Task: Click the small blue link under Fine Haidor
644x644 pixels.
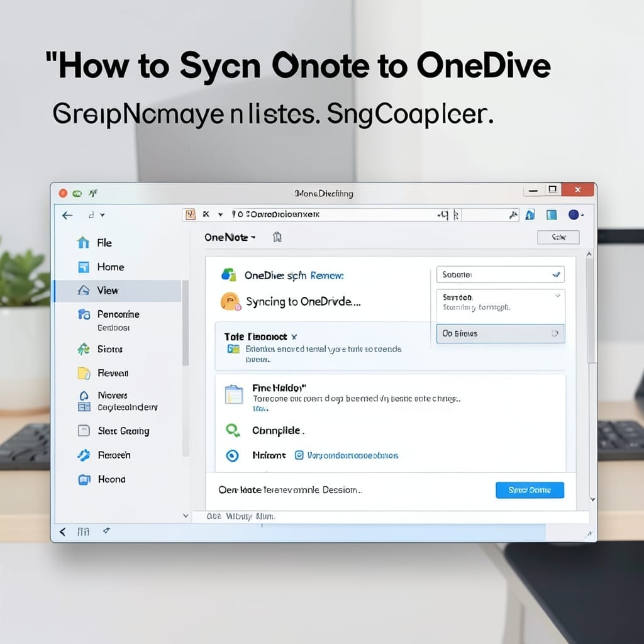Action: point(260,409)
